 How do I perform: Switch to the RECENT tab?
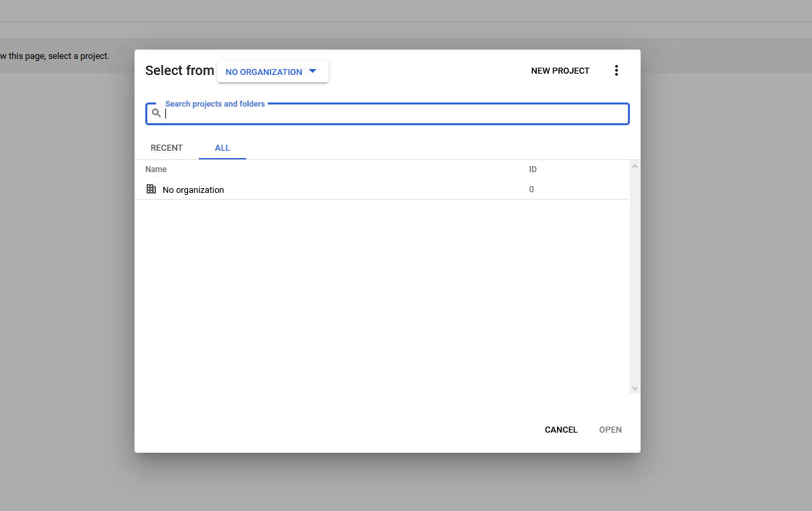167,148
